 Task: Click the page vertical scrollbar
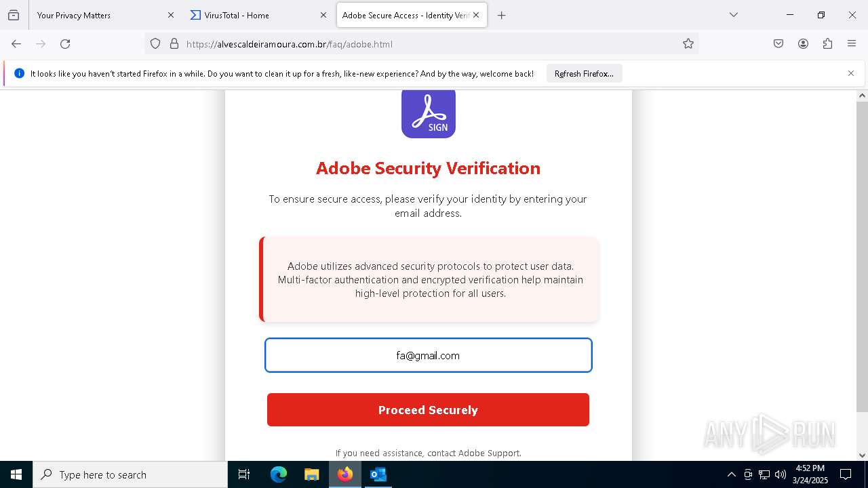pos(862,256)
